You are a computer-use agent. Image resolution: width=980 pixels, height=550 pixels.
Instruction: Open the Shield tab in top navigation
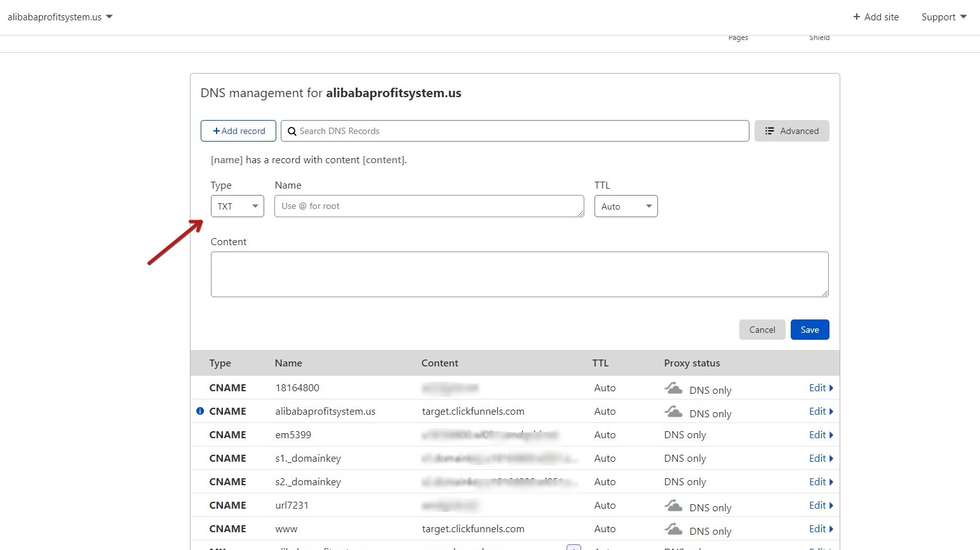819,38
